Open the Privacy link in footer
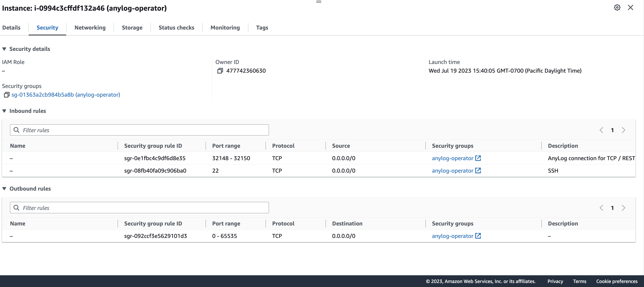The width and height of the screenshot is (644, 287). click(555, 281)
